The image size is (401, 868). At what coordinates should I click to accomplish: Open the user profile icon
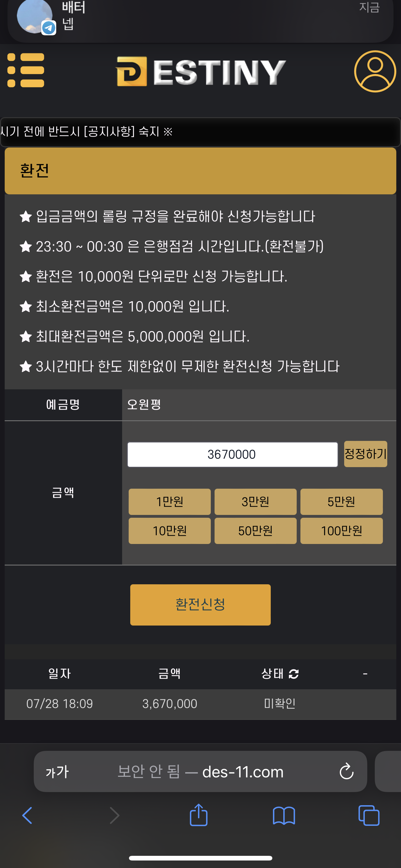(375, 72)
